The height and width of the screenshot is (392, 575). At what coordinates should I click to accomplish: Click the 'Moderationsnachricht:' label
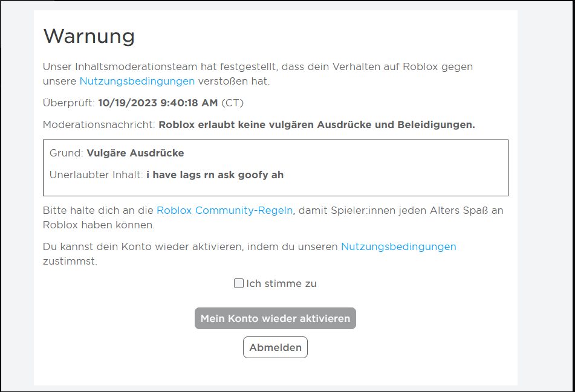pyautogui.click(x=99, y=125)
